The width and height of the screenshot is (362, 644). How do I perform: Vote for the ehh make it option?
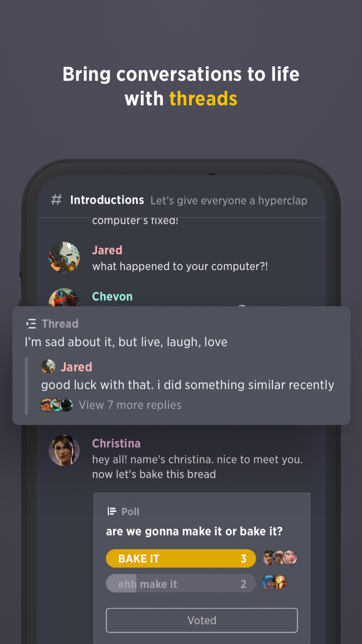[181, 583]
